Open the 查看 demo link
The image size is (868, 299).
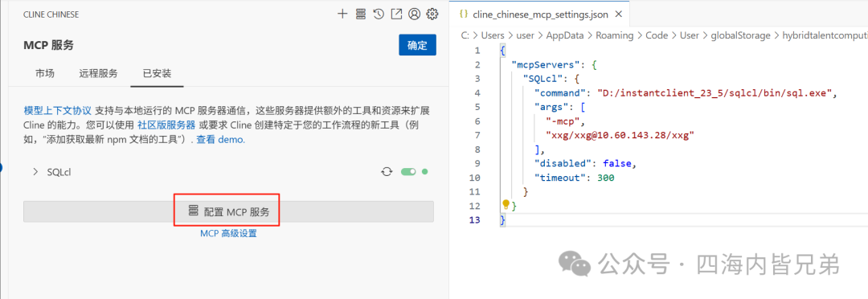click(220, 140)
